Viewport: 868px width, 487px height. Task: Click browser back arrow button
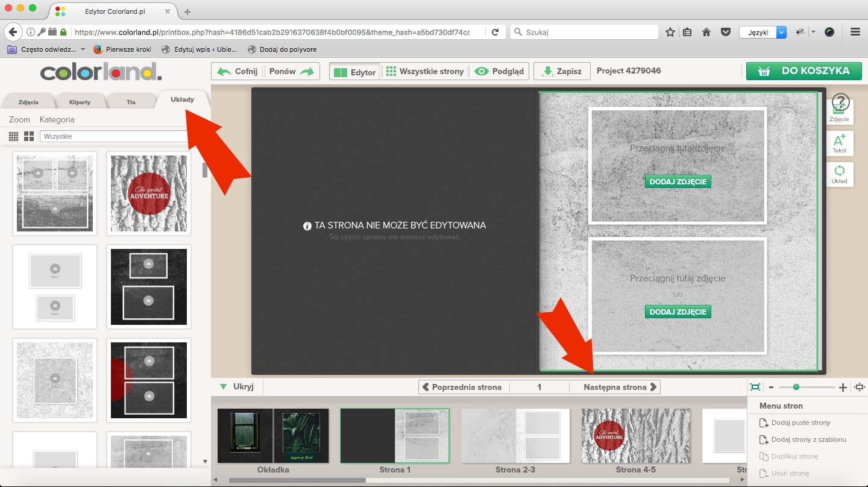coord(13,32)
